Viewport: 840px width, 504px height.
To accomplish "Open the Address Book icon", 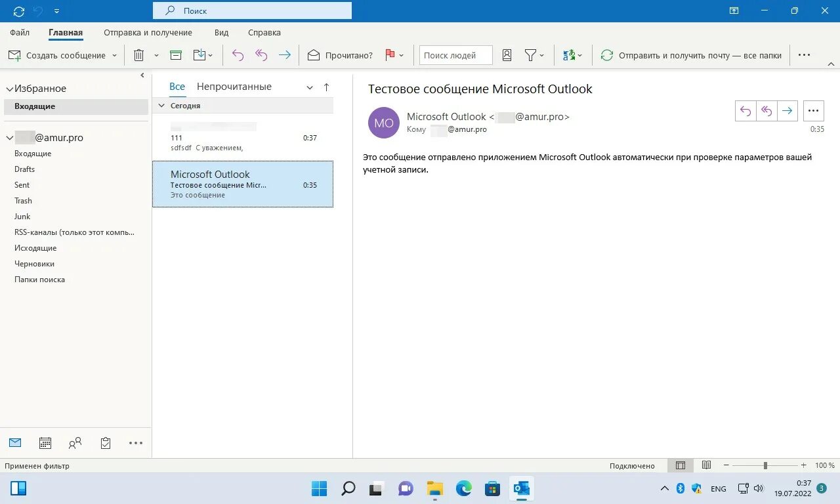I will (507, 55).
